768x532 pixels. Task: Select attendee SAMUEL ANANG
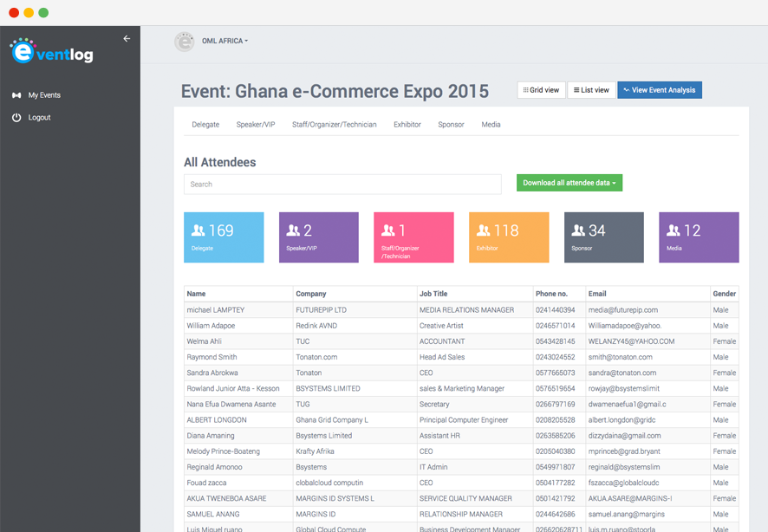(213, 514)
